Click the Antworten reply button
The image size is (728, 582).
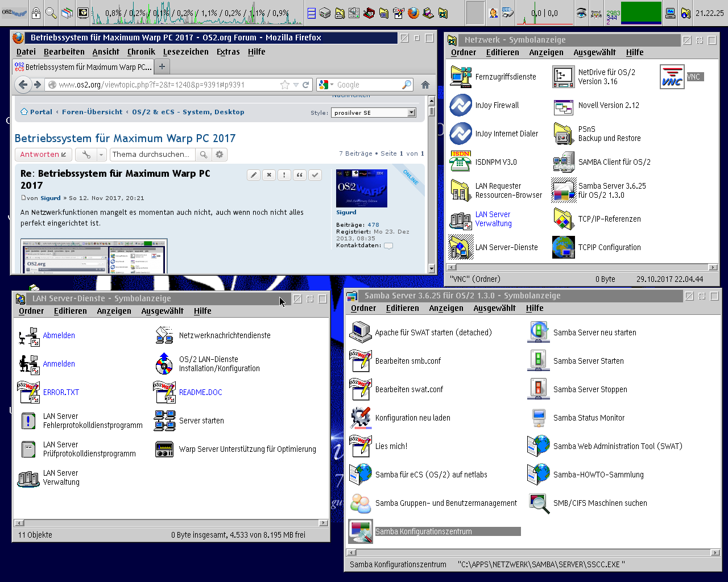43,155
